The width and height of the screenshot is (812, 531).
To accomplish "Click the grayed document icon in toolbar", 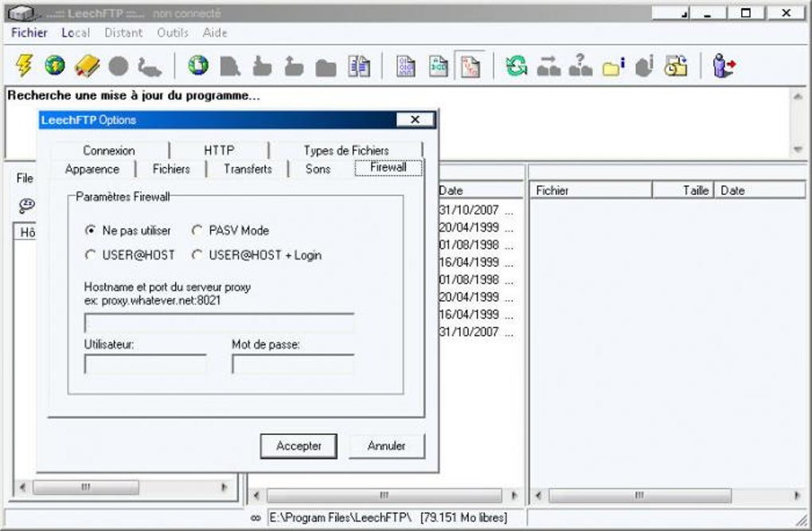I will point(230,66).
